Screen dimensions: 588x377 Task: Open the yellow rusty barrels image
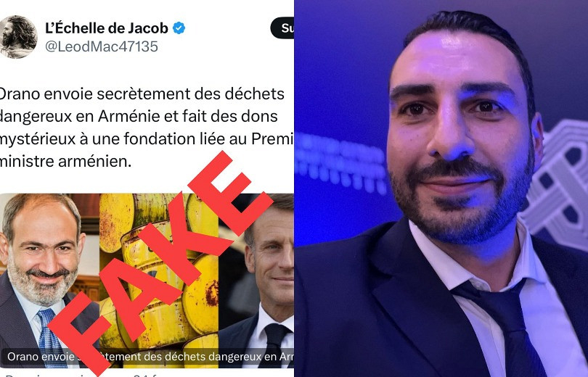(x=159, y=281)
